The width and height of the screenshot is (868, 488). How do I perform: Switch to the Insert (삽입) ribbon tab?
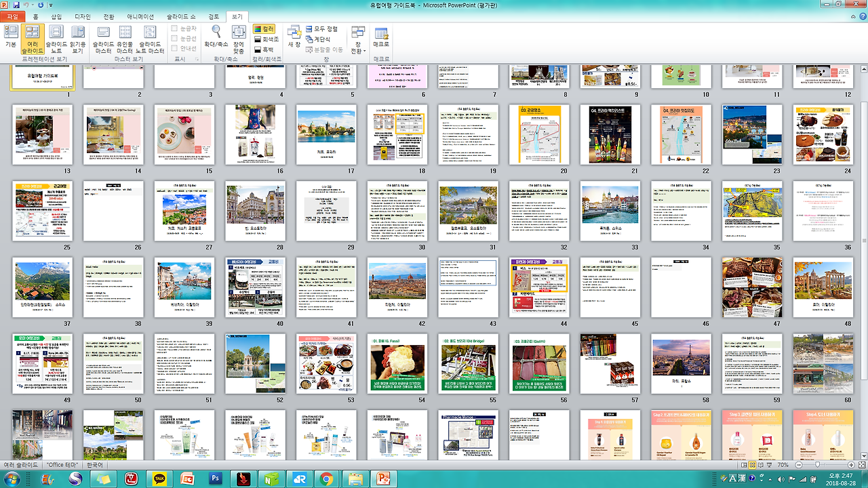click(56, 16)
